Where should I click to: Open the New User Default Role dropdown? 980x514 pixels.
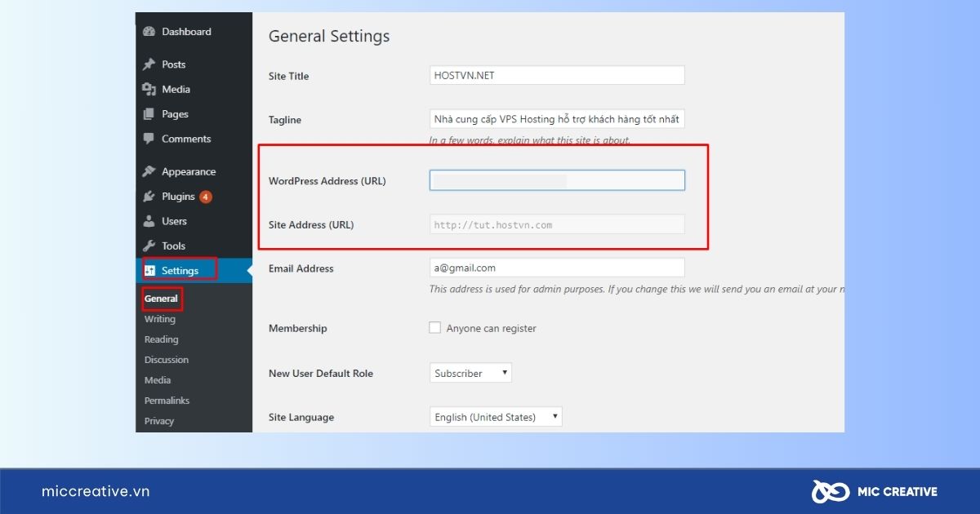470,373
